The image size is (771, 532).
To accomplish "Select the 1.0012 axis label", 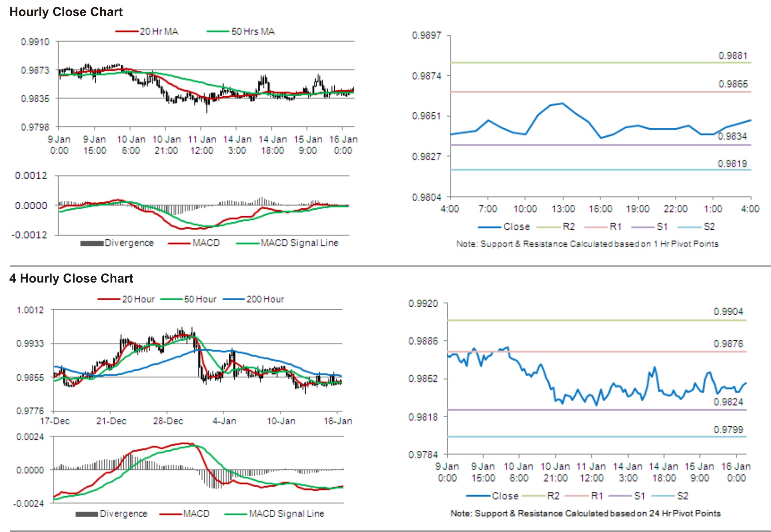I will (30, 310).
